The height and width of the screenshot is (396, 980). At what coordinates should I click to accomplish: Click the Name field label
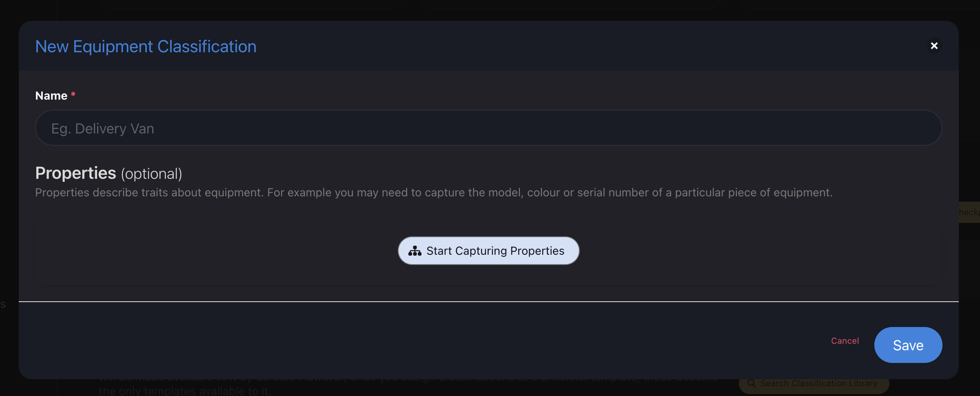pyautogui.click(x=51, y=96)
